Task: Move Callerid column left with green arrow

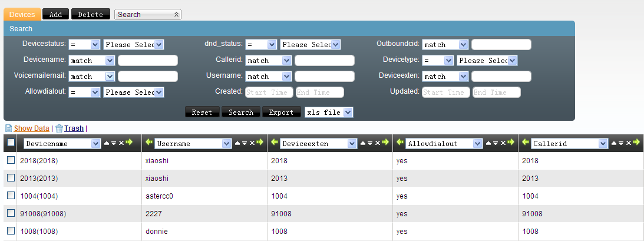Action: click(x=526, y=142)
